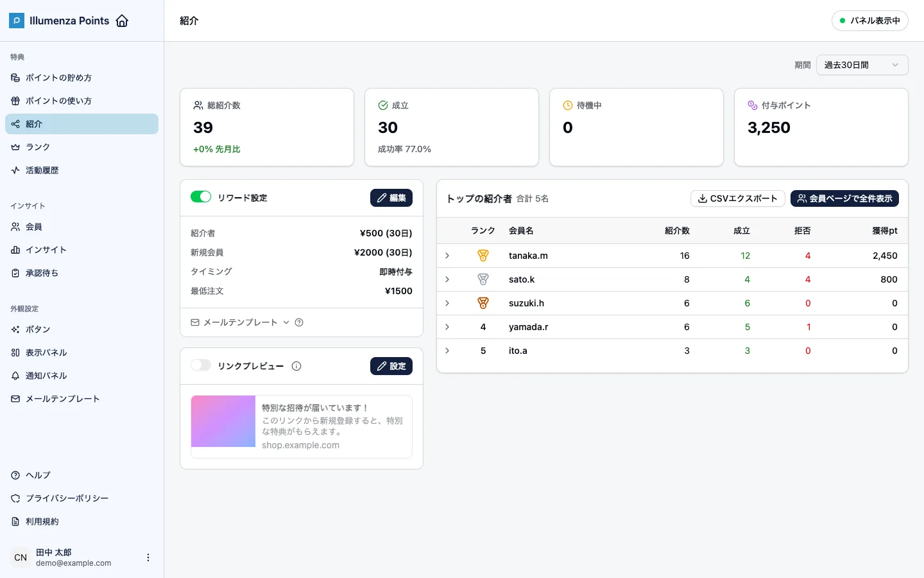
Task: Click the Illumenza Points logo icon
Action: (x=17, y=21)
